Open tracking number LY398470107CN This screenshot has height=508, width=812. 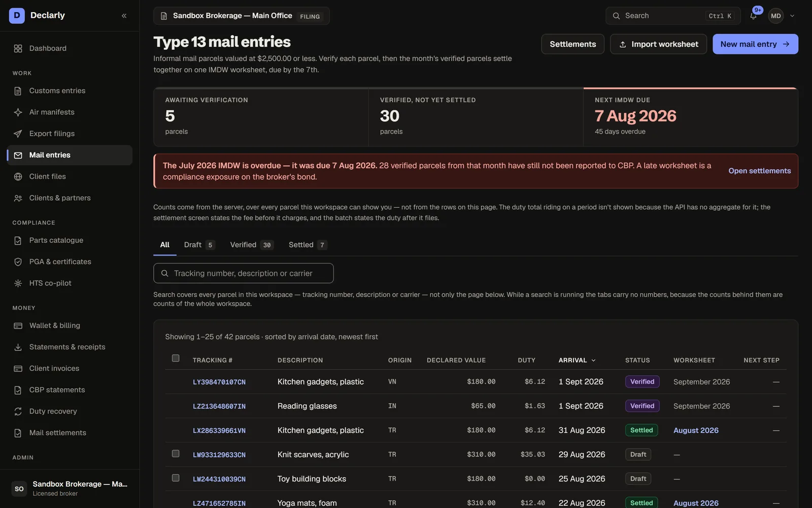tap(219, 382)
